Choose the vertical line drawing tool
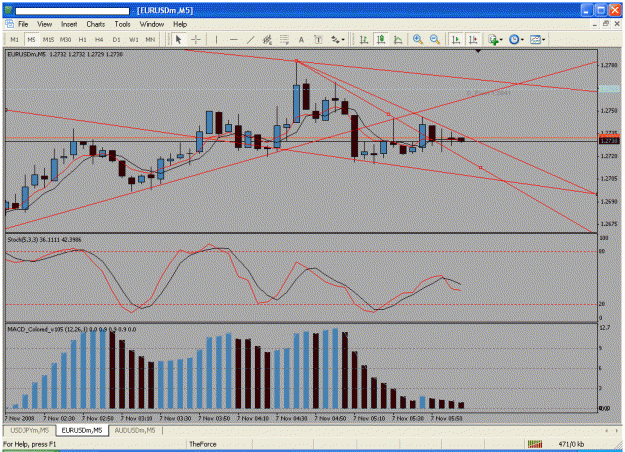 coord(216,39)
